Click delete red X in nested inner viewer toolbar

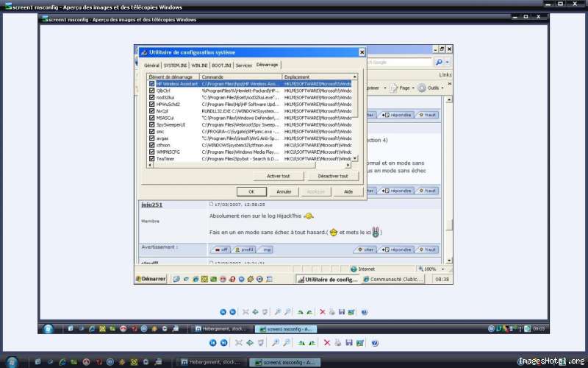322,312
